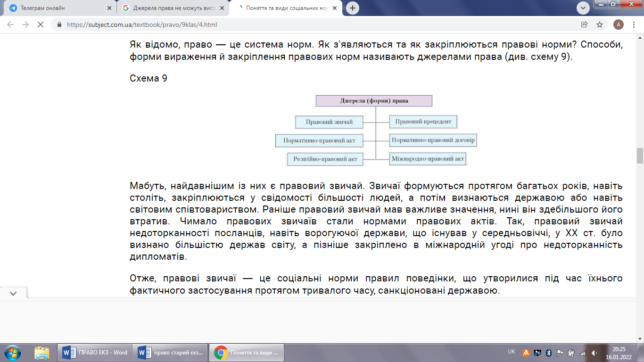Switch input language via UK indicator
The image size is (644, 362).
(x=512, y=352)
